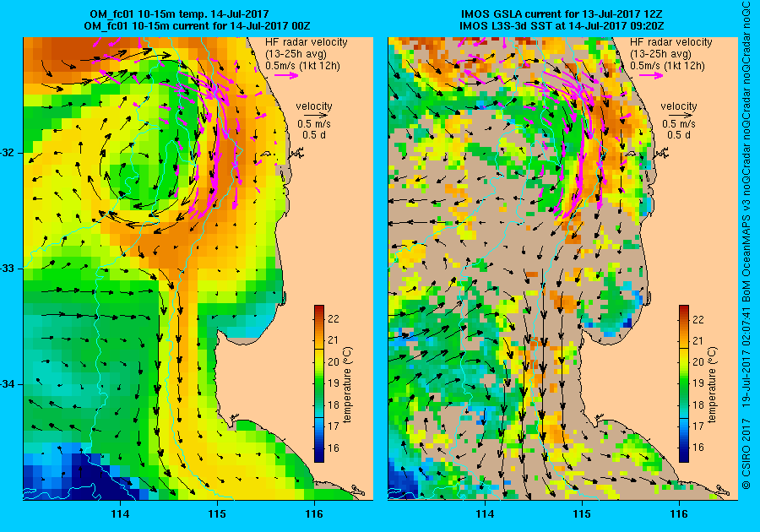Click the '19' color bar tick in OM_fc01 map

click(334, 383)
